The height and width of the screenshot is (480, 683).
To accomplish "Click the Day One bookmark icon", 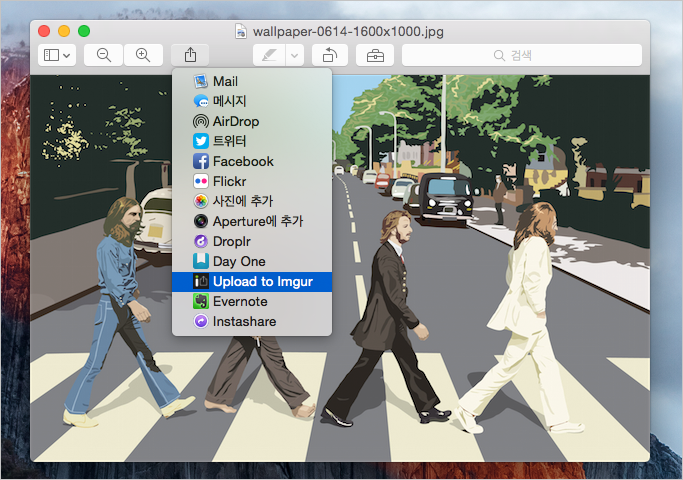I will [200, 261].
